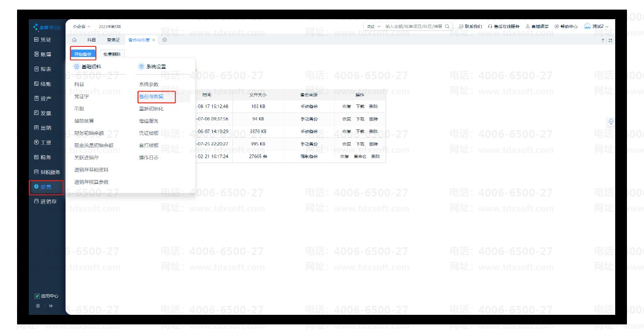The image size is (644, 334).
Task: Choose 系统参数 from the settings menu
Action: coord(149,84)
